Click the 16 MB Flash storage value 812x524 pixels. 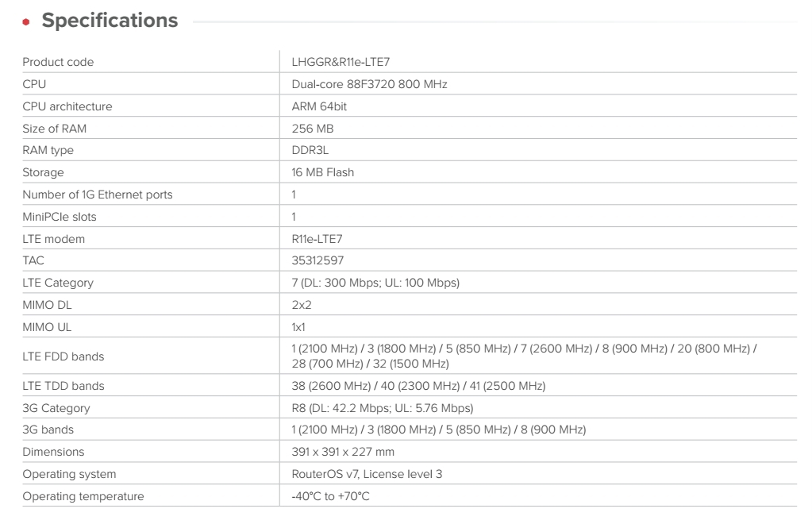319,171
